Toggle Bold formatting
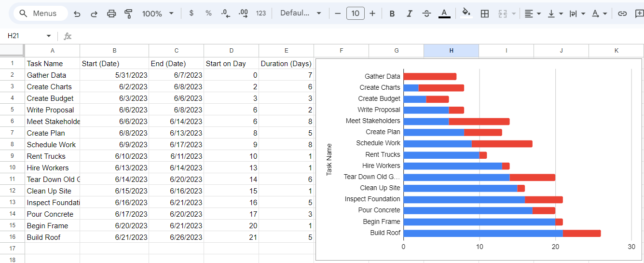 coord(392,14)
